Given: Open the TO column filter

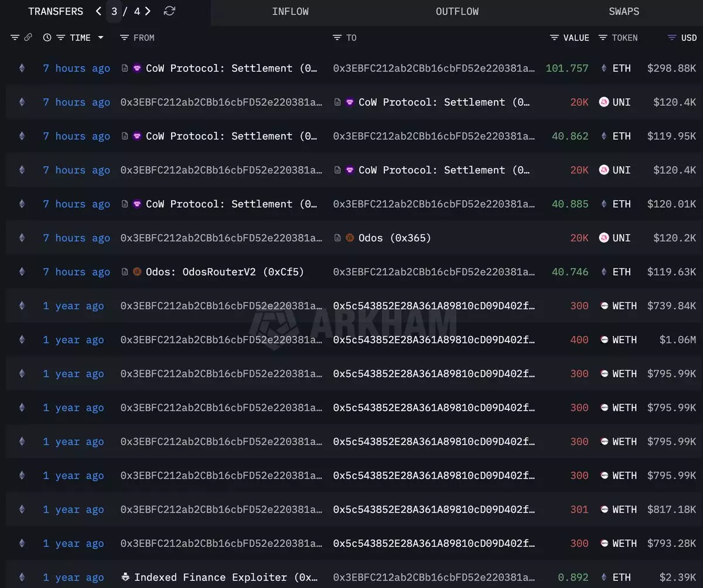Looking at the screenshot, I should 337,37.
